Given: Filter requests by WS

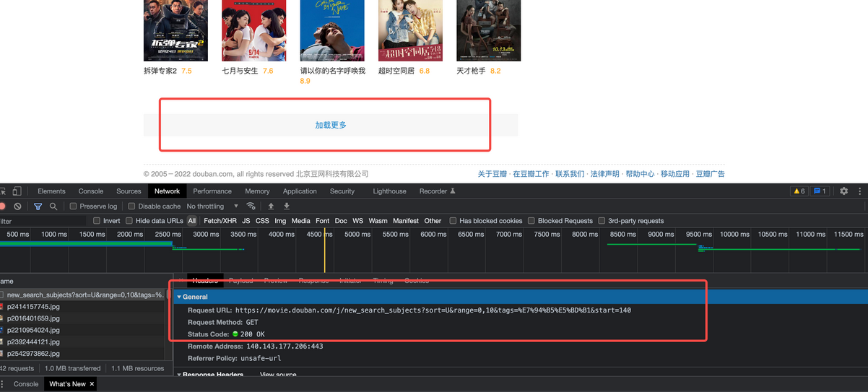Looking at the screenshot, I should click(x=358, y=221).
